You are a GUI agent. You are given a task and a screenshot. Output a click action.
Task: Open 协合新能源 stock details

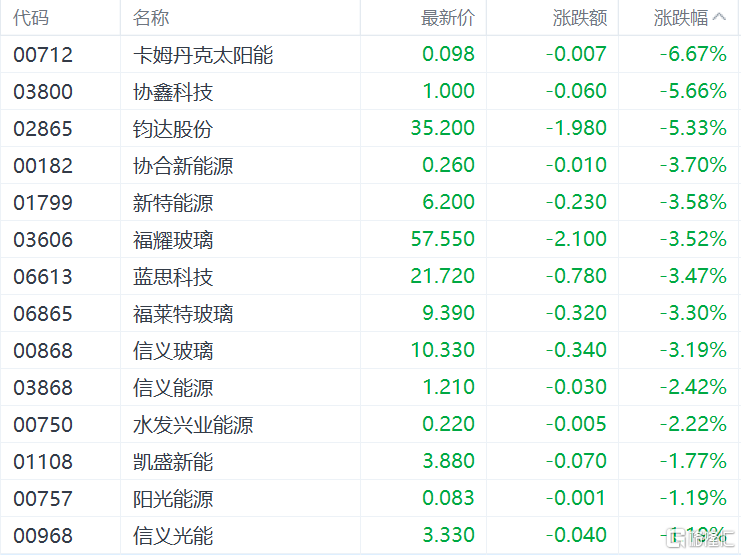pyautogui.click(x=183, y=165)
